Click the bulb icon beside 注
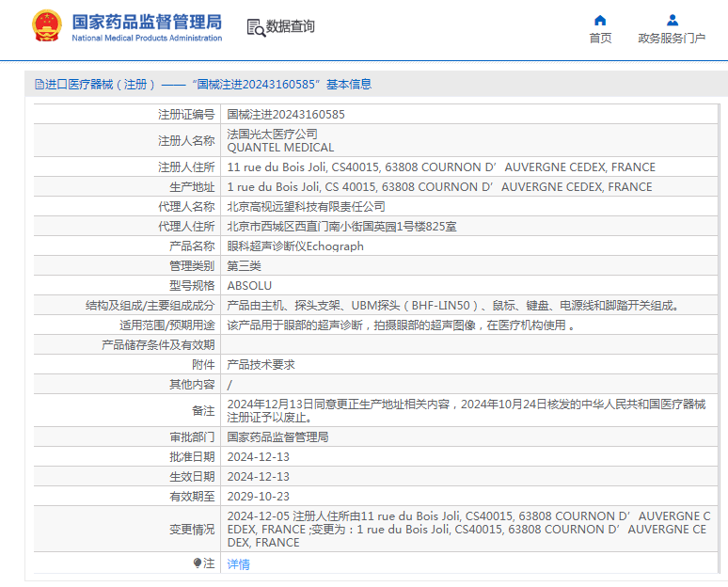The width and height of the screenshot is (728, 587). (198, 563)
